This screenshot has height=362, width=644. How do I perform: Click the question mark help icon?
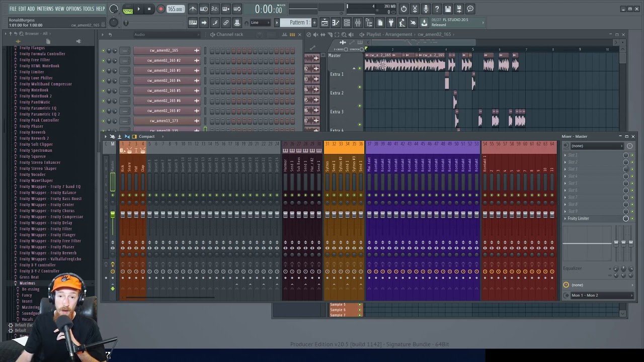pyautogui.click(x=437, y=9)
